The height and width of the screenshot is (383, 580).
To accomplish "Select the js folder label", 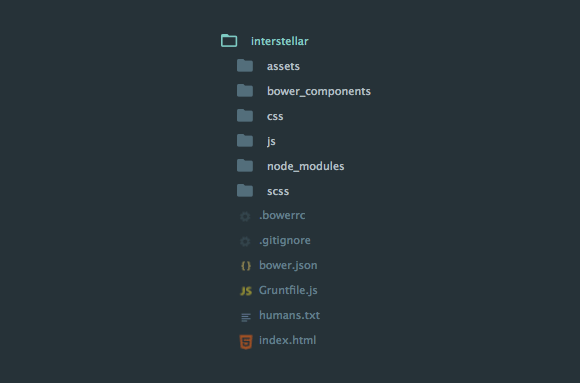I will (271, 141).
